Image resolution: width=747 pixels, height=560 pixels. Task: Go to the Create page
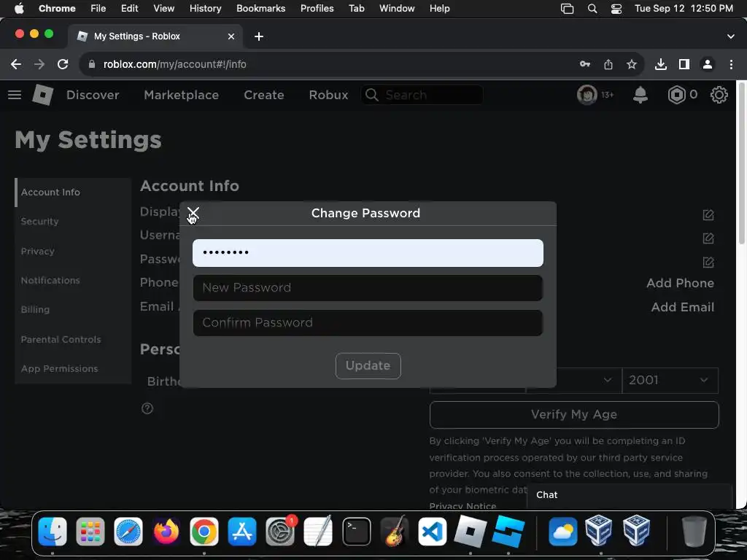pos(264,95)
